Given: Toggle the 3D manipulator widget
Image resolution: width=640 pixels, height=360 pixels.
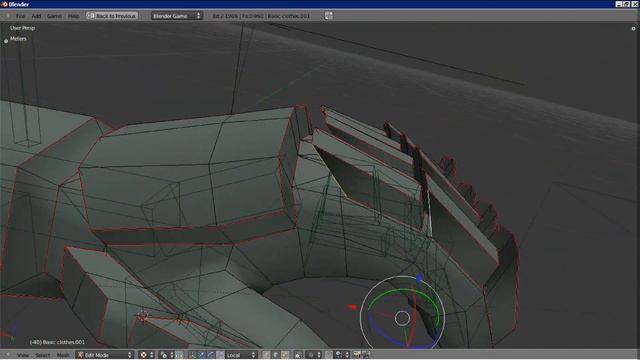Looking at the screenshot, I should pyautogui.click(x=193, y=355).
